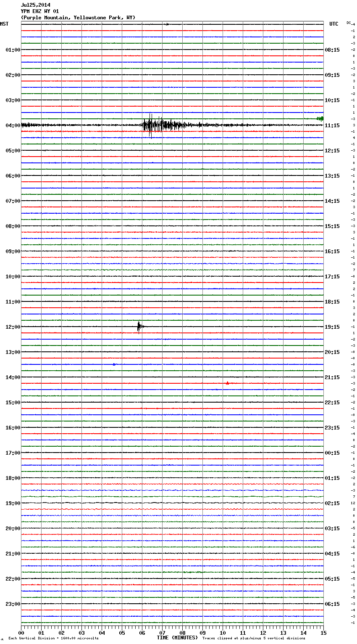Viewport: 357px width, 644px height.
Task: Click the 19:15 UTC time label
Action: pyautogui.click(x=332, y=327)
